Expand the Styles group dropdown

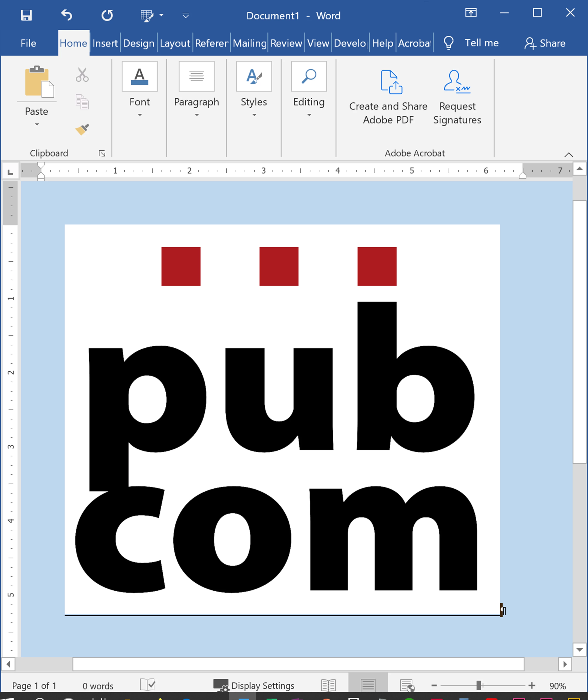click(x=254, y=115)
